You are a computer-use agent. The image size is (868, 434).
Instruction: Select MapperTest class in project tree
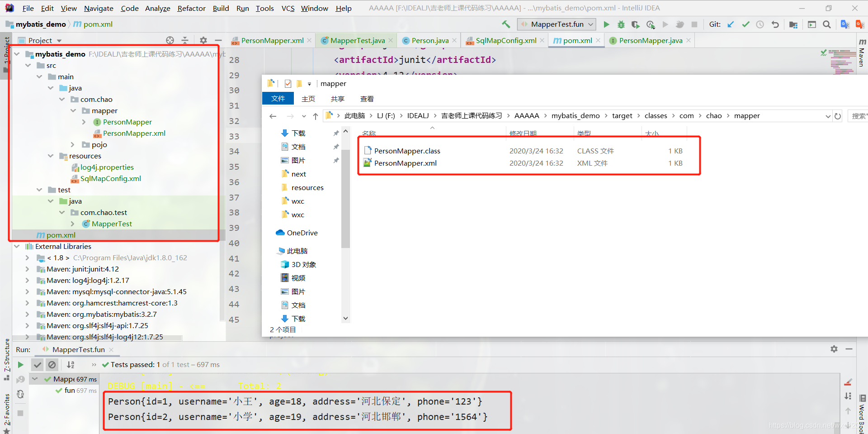point(112,224)
